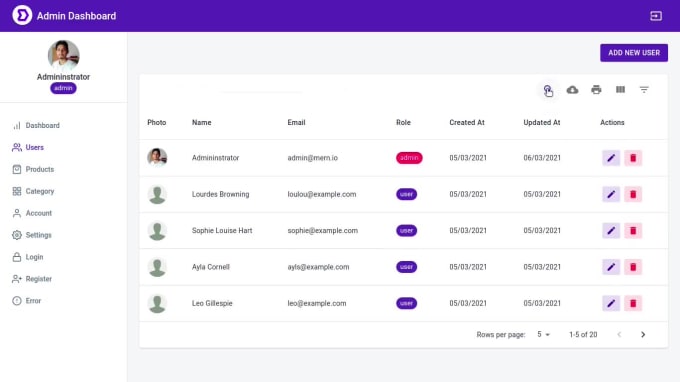
Task: Edit the Admininstrator user row
Action: [611, 158]
